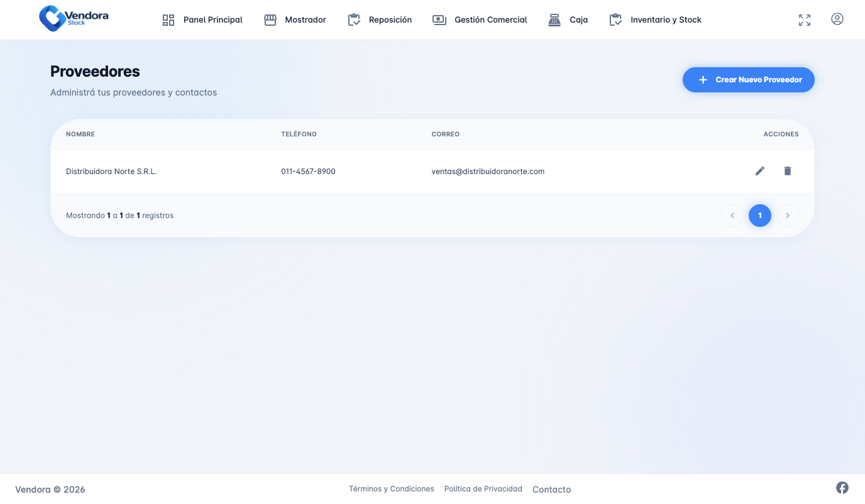Click the Mostrando 1 a 1 de 1 registros text
This screenshot has height=504, width=865.
coord(119,216)
